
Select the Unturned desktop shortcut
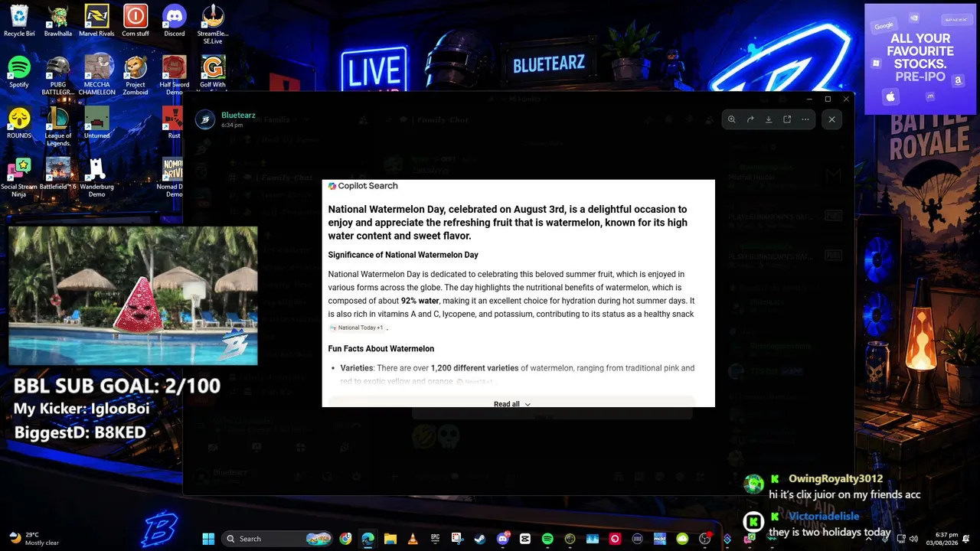(x=96, y=123)
